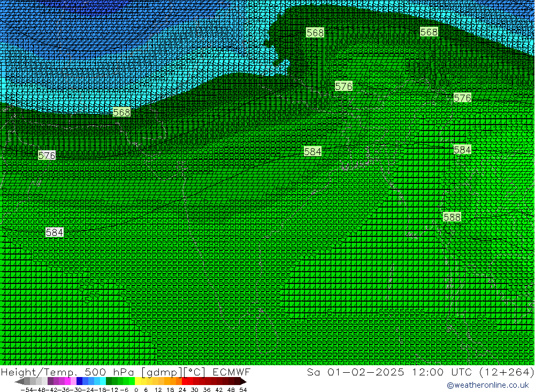Viewport: 535px width, 392px height.
Task: Click the positive 54 legend tick label
Action: coord(243,390)
